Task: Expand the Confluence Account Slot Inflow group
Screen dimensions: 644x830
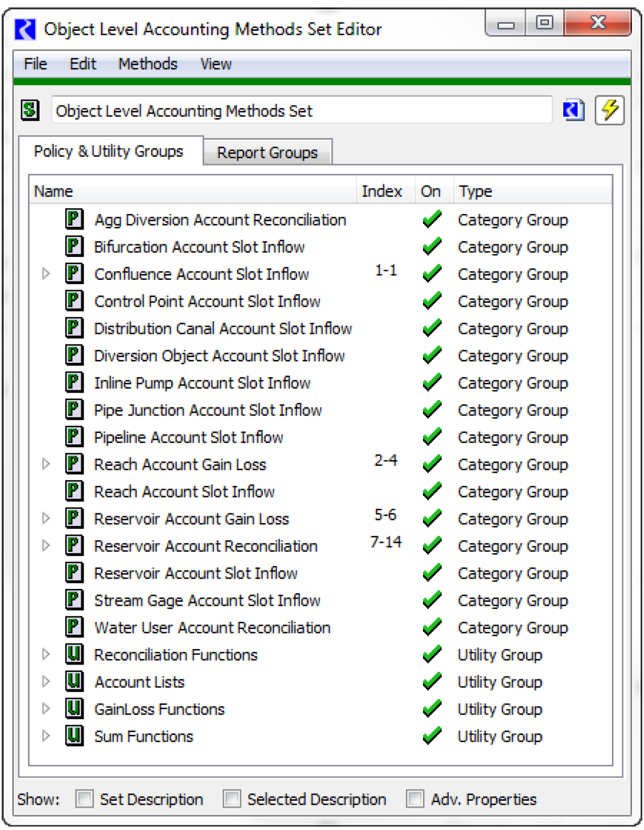Action: pos(46,274)
